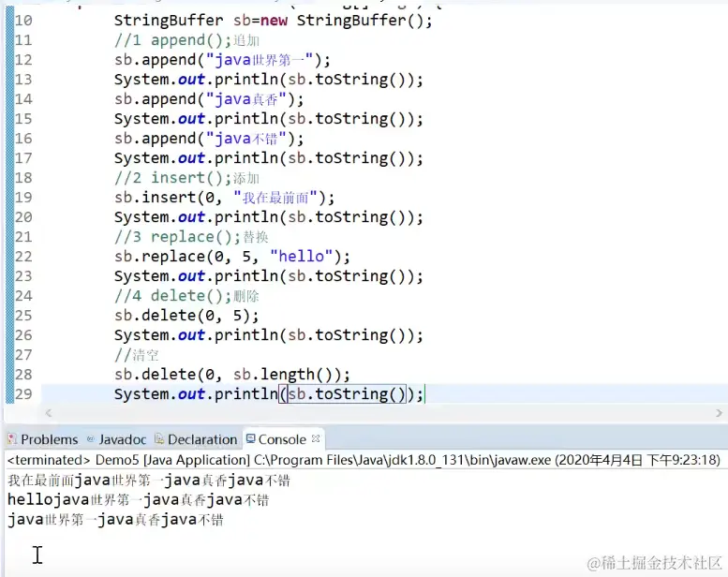728x577 pixels.
Task: Click the sb.replace(0, 5, "hello") statement
Action: point(232,257)
